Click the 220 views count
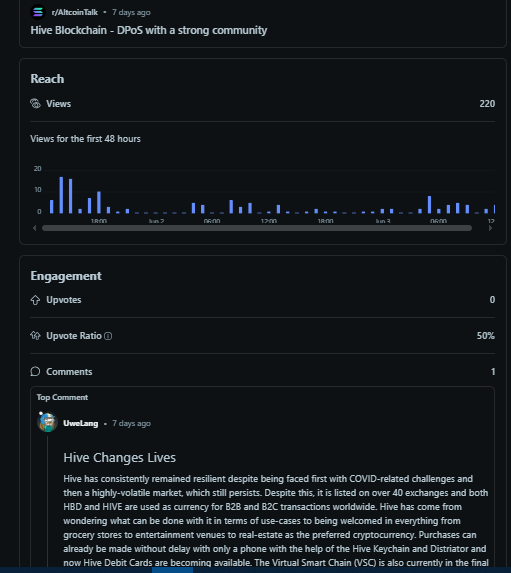 point(487,104)
